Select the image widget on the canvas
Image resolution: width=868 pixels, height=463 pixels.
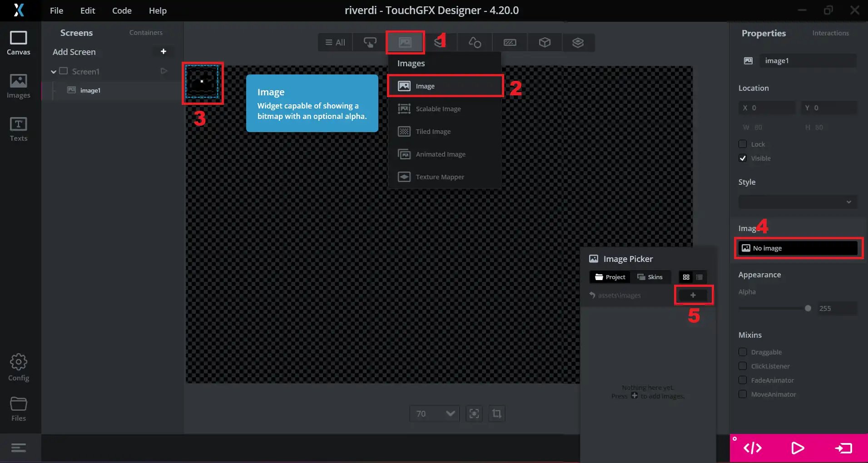pyautogui.click(x=202, y=82)
